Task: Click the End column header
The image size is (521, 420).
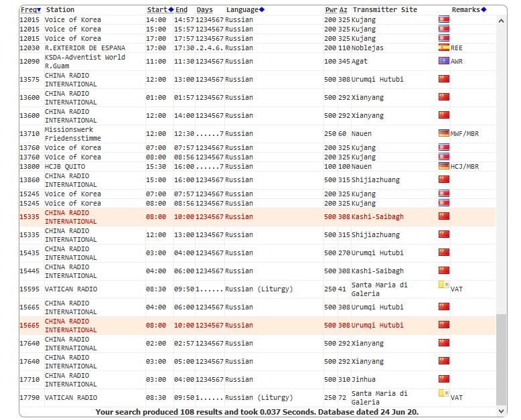Action: tap(181, 10)
